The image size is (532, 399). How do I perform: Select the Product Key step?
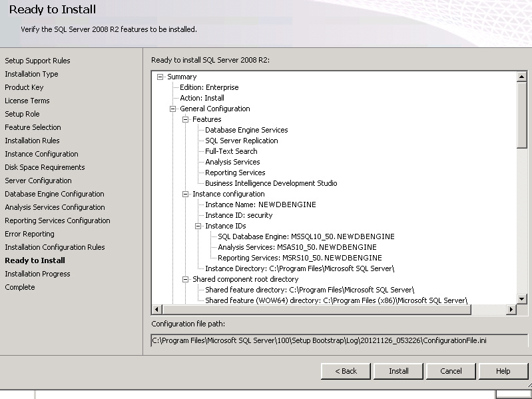click(x=24, y=87)
